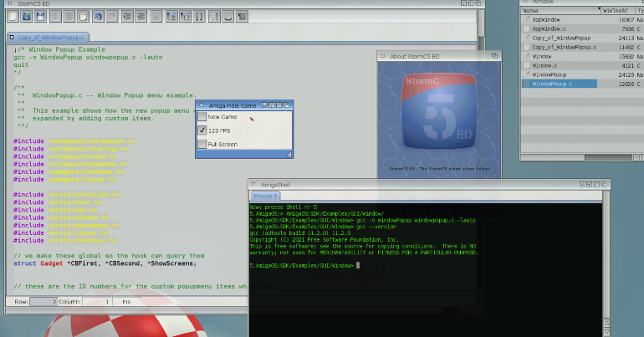
Task: Redo the last undone edit
Action: point(112,17)
